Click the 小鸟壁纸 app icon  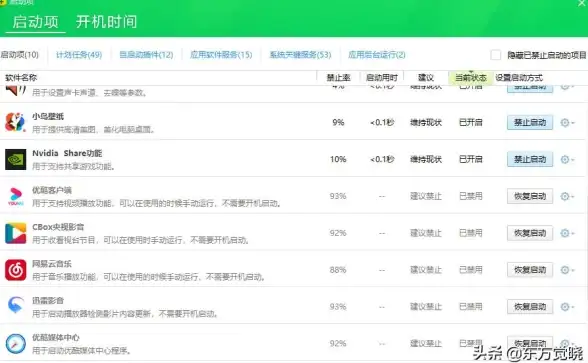[15, 122]
